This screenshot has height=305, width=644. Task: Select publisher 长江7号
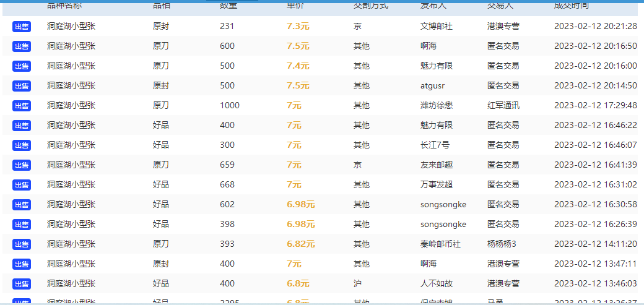435,145
